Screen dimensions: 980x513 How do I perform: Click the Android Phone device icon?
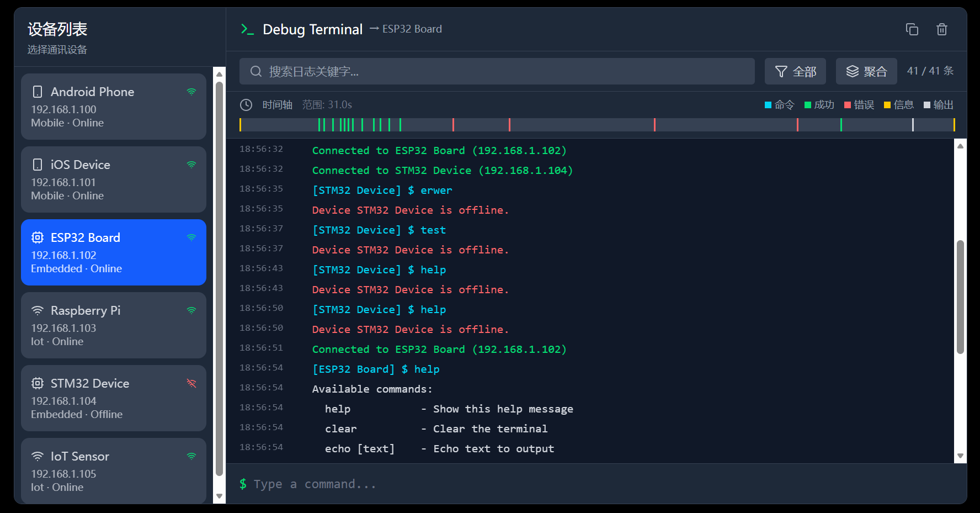(38, 92)
